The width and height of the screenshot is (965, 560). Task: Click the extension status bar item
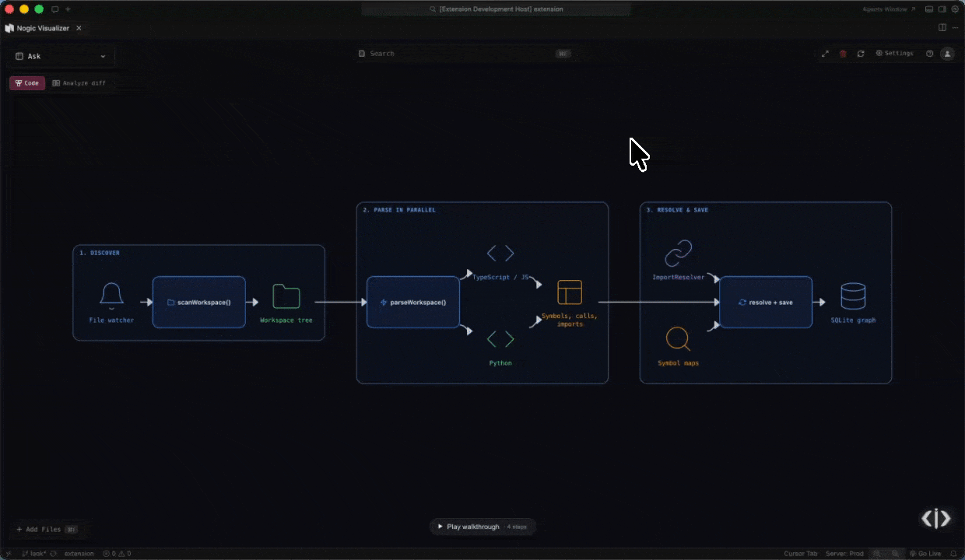79,554
